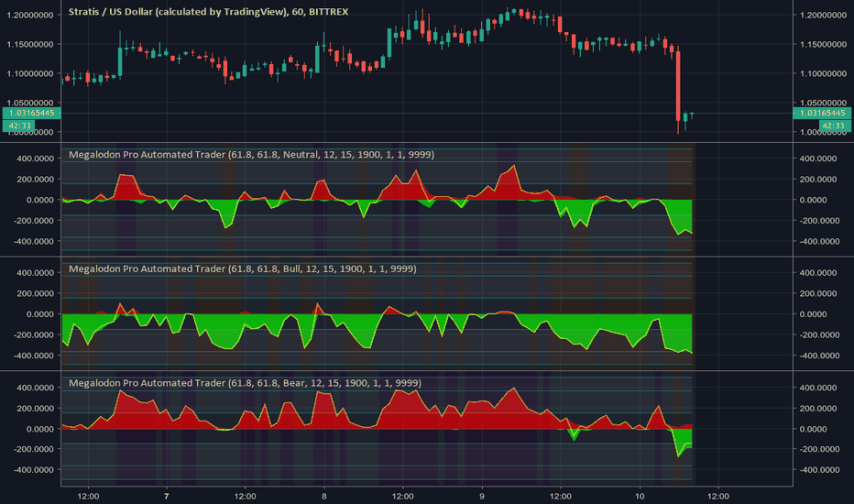Screen dimensions: 854x504
Task: Click 200.0000 on the Neutral pane's right axis
Action: tap(818, 180)
